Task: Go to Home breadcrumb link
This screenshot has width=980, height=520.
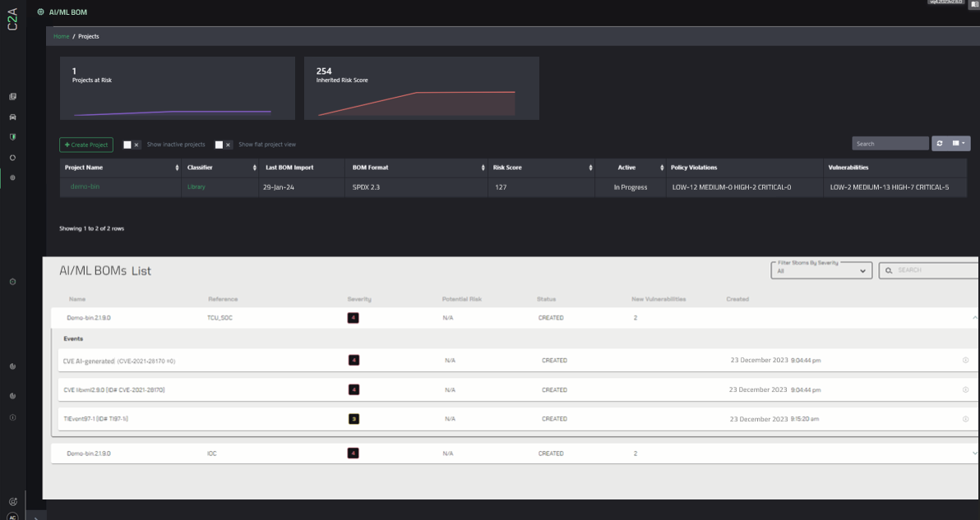Action: click(61, 37)
